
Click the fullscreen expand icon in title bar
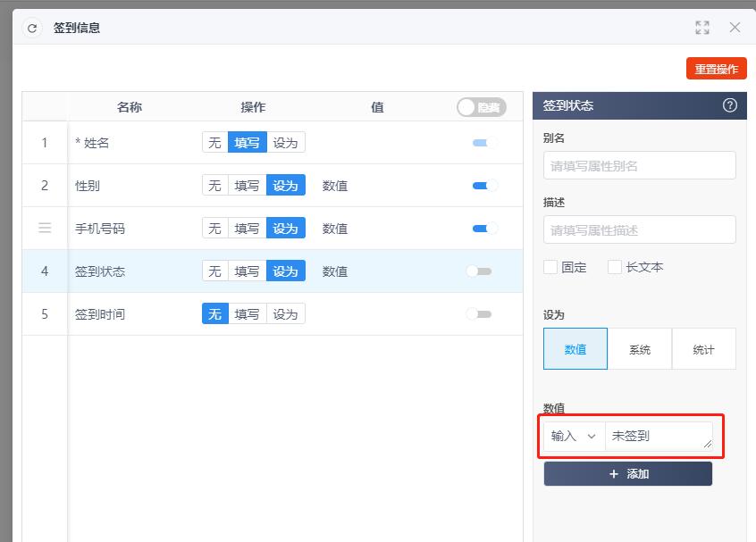pyautogui.click(x=702, y=28)
